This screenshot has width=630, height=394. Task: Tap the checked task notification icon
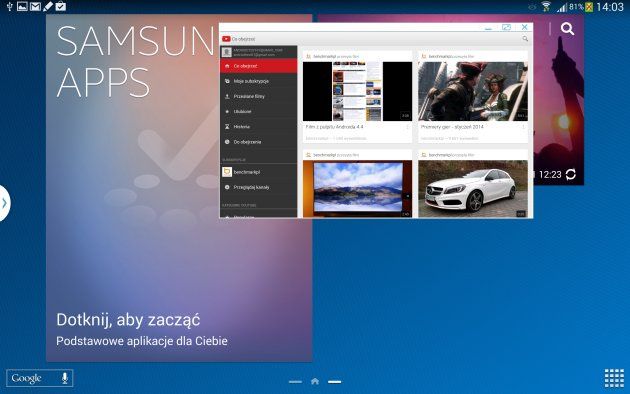coord(61,6)
